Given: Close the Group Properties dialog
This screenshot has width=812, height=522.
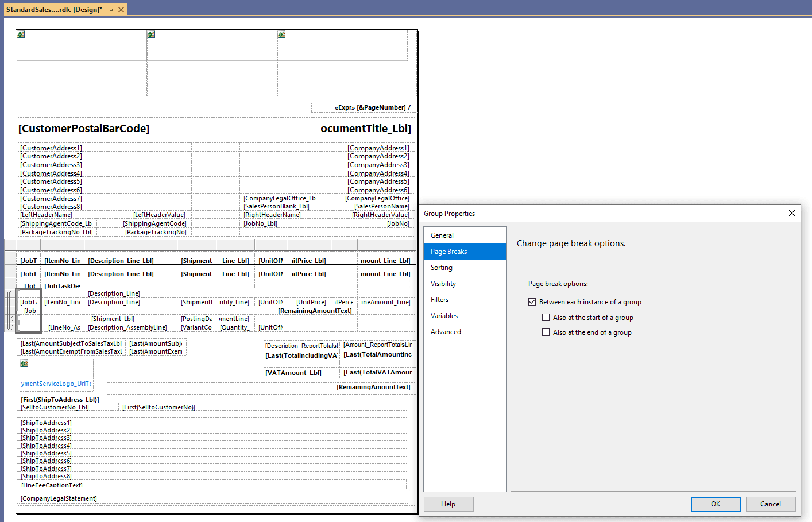Looking at the screenshot, I should pos(792,213).
